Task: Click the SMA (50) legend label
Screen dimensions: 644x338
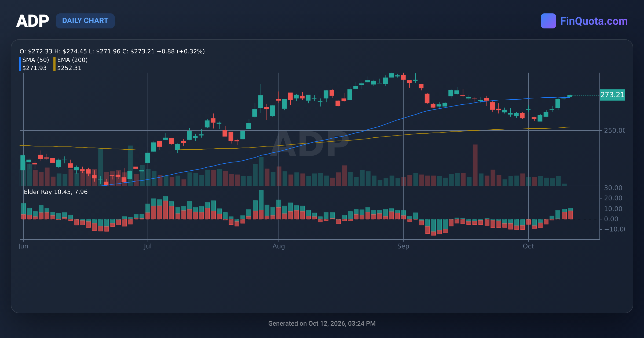Action: coord(36,60)
